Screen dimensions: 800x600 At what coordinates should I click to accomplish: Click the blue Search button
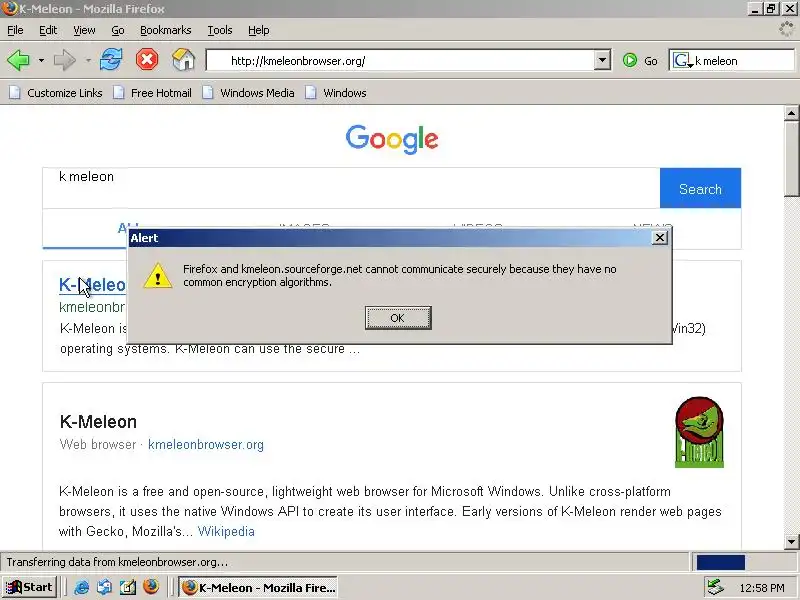[700, 188]
